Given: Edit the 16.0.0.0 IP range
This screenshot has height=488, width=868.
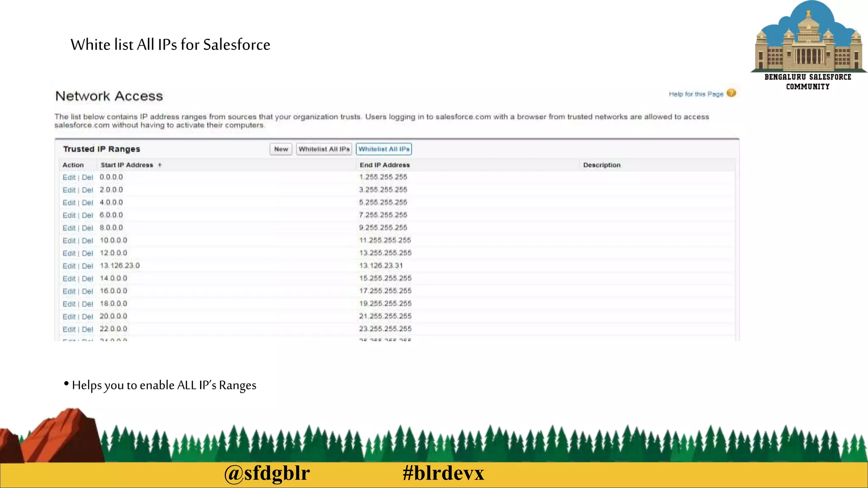Looking at the screenshot, I should 69,291.
